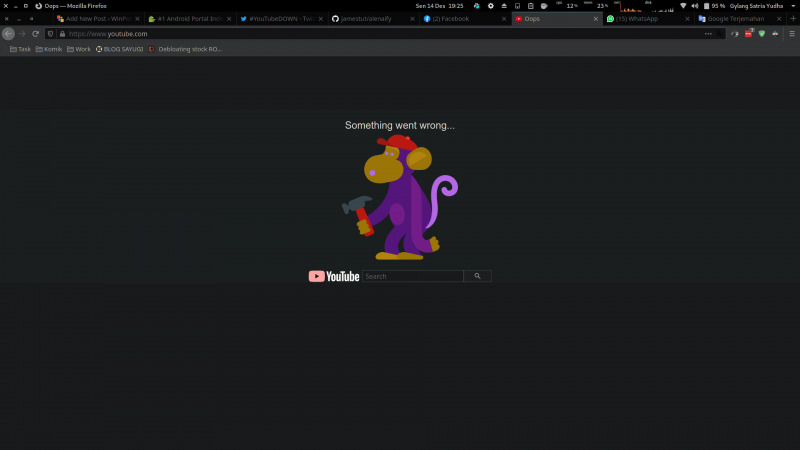Close the Add New Post tab

137,19
